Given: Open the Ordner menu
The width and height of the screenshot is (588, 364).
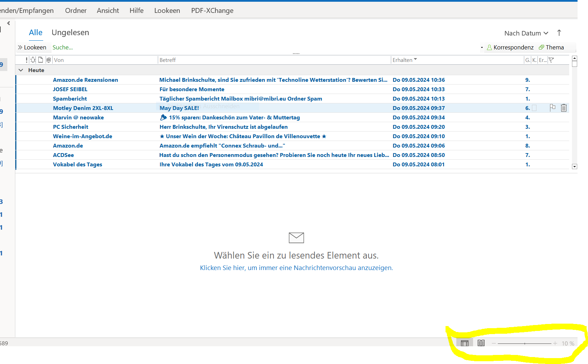Looking at the screenshot, I should tap(76, 10).
